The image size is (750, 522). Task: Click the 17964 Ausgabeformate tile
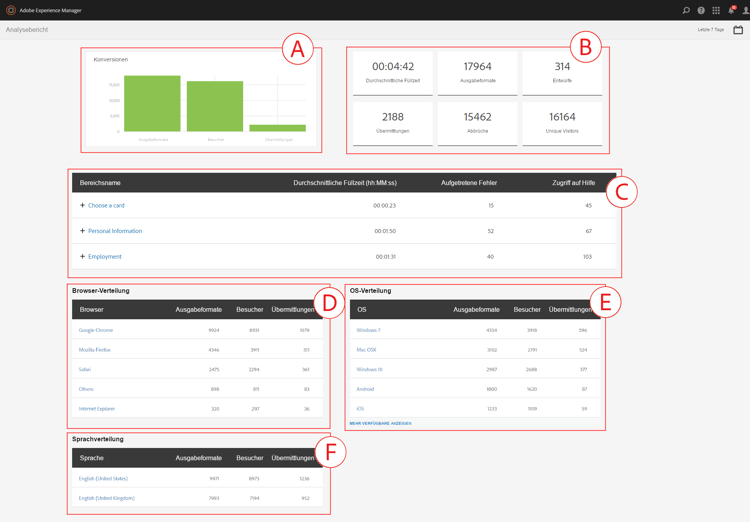coord(477,73)
